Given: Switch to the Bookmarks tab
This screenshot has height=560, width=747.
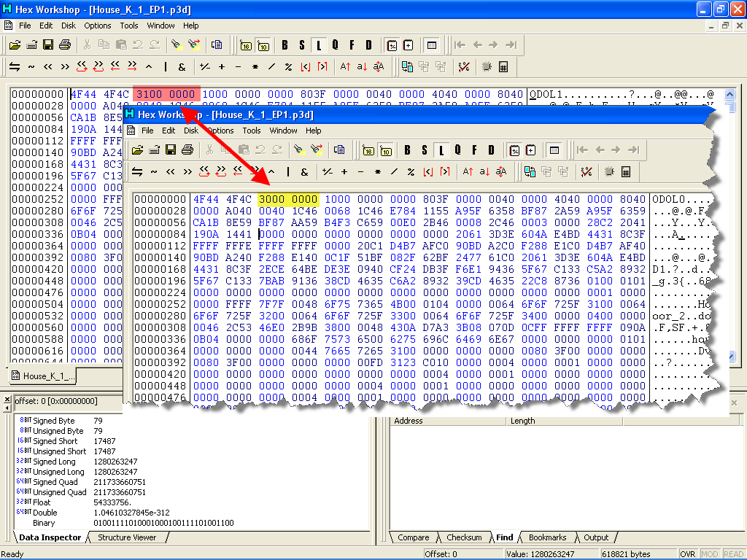Looking at the screenshot, I should click(x=547, y=537).
